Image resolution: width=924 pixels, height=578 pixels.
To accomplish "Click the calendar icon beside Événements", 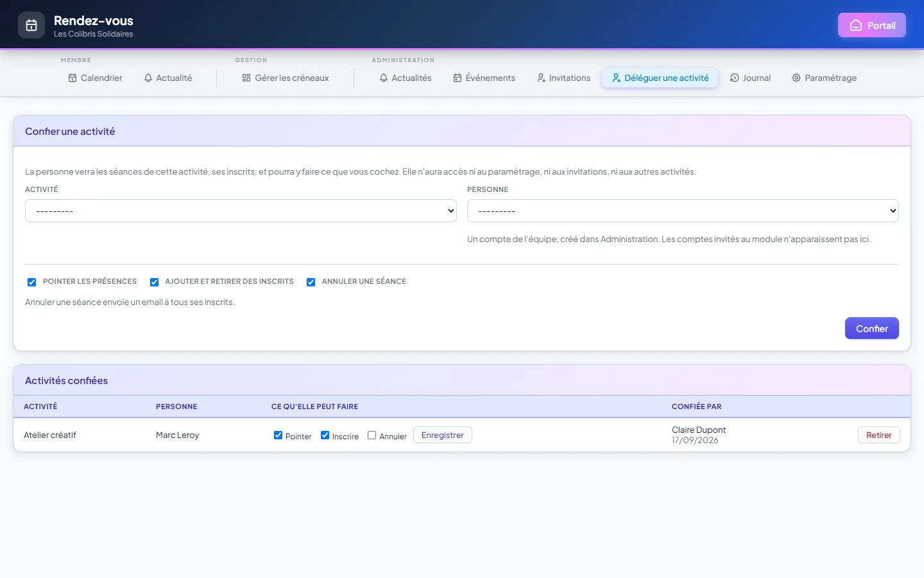I will 458,78.
